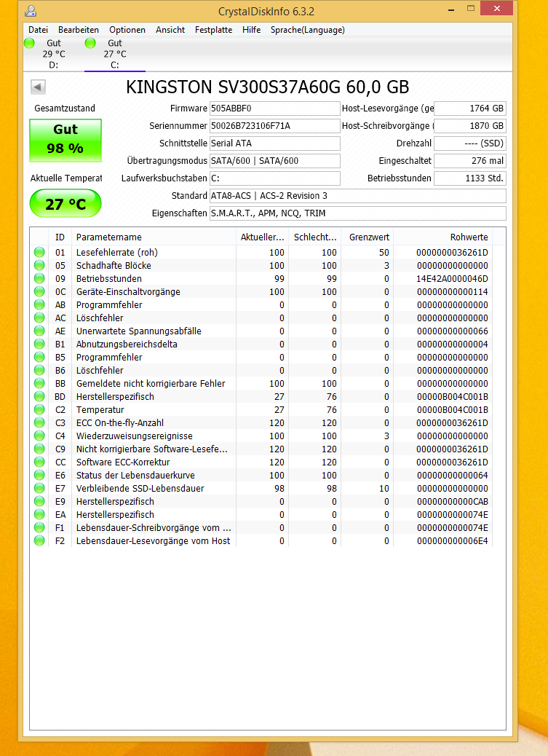Click the Eigenschaften field with S.M.A.R.T., APM
Image resolution: width=548 pixels, height=756 pixels.
pos(357,213)
